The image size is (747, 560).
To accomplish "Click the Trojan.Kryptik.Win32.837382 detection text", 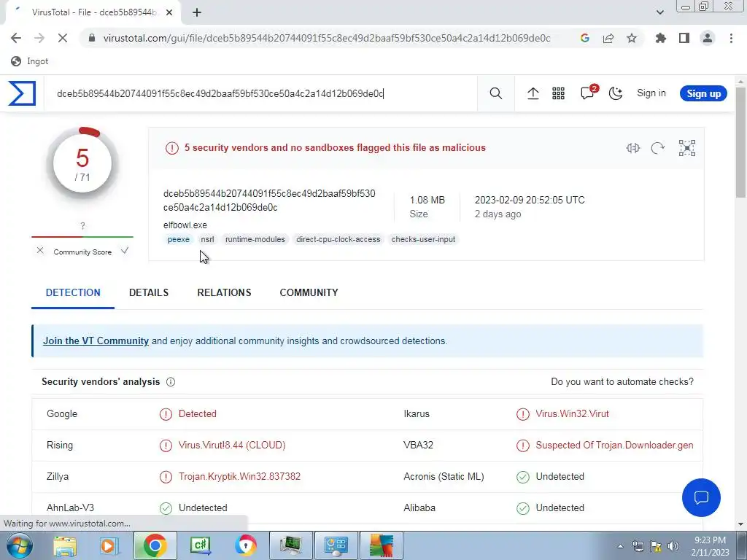I will click(x=239, y=477).
